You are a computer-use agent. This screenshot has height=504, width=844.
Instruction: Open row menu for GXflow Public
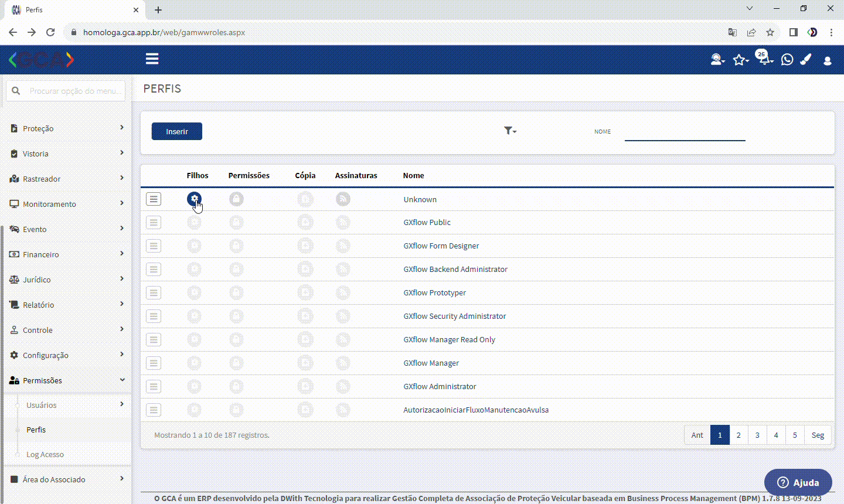pyautogui.click(x=154, y=223)
